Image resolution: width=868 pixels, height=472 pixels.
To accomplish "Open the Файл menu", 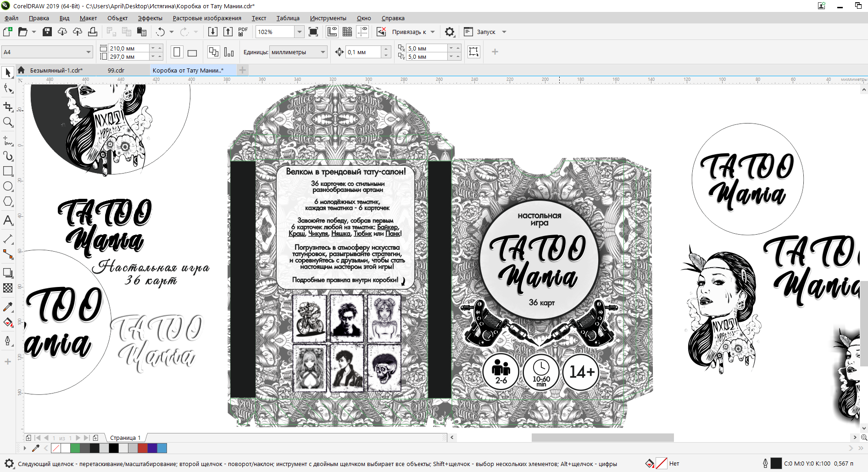I will point(11,18).
